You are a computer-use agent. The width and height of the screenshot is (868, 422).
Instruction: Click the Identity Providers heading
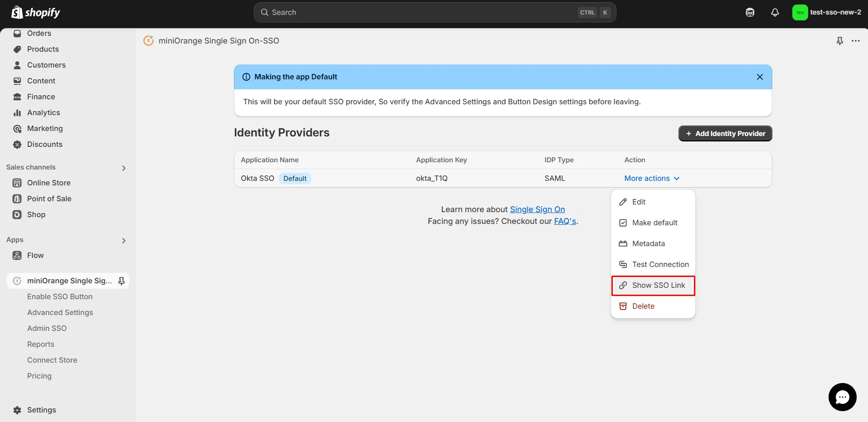pyautogui.click(x=281, y=132)
